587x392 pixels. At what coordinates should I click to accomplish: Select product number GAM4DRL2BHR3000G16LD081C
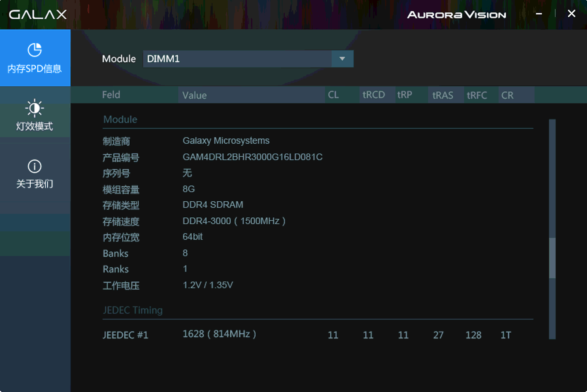[x=252, y=157]
